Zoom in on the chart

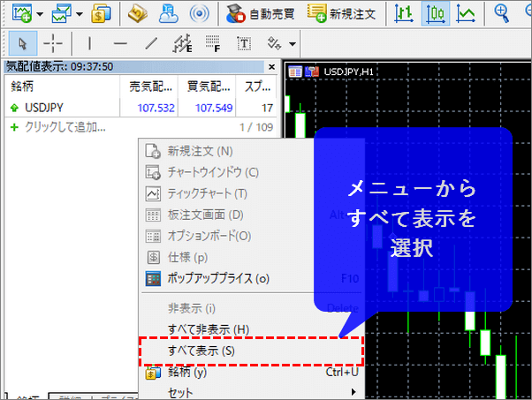[501, 13]
